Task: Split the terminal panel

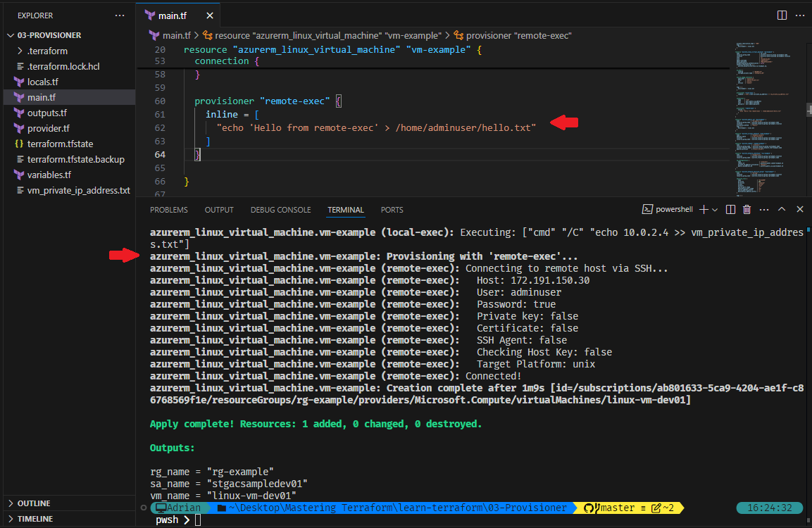Action: [x=731, y=209]
